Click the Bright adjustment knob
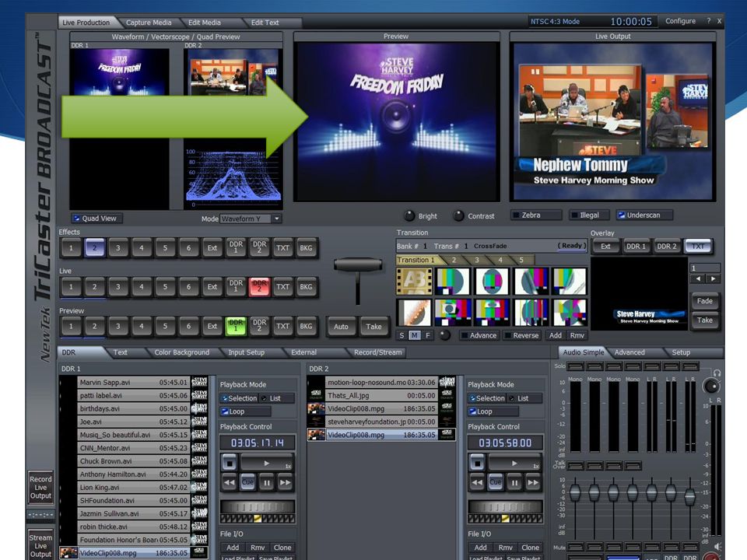747x560 pixels. 409,215
